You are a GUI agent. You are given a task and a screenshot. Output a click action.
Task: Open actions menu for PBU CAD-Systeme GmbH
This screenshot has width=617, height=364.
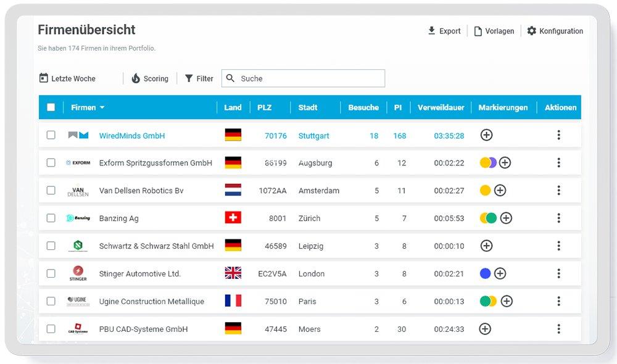559,329
